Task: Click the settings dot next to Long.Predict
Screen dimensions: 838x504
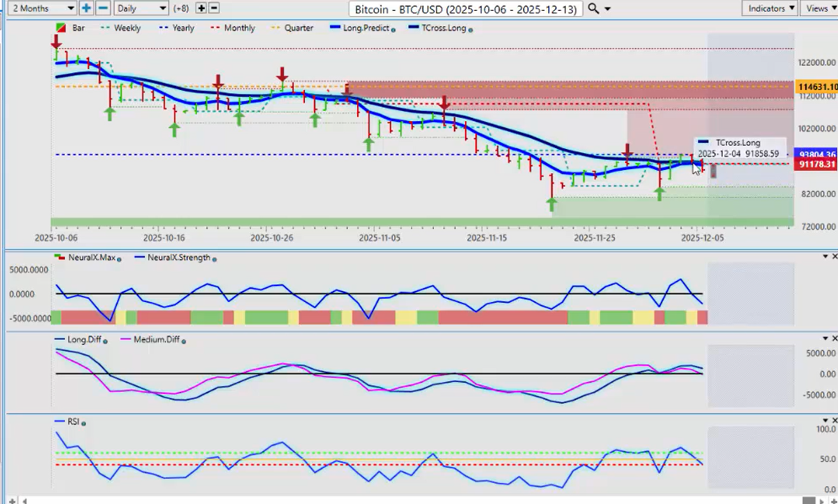Action: pos(393,29)
